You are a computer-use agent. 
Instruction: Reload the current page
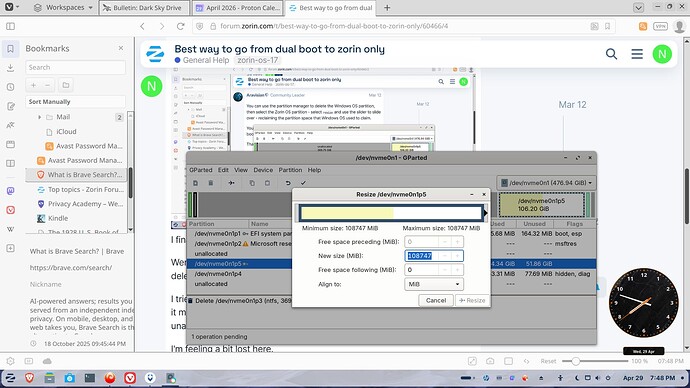tap(180, 26)
